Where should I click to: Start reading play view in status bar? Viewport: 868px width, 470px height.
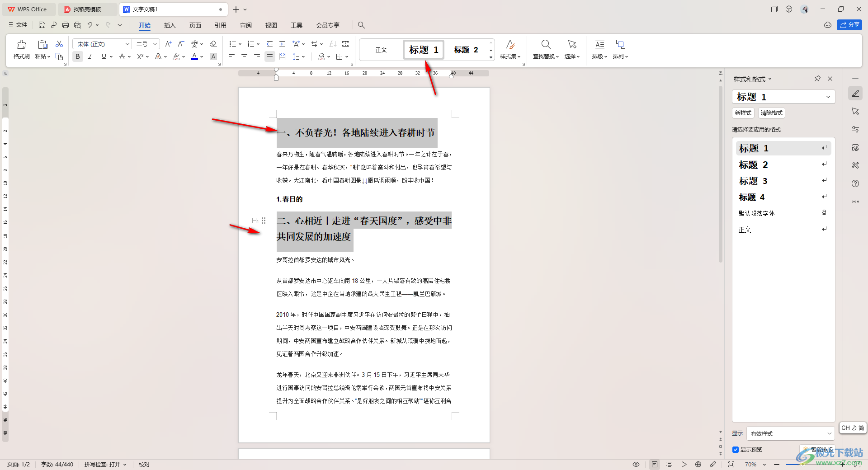pos(684,464)
